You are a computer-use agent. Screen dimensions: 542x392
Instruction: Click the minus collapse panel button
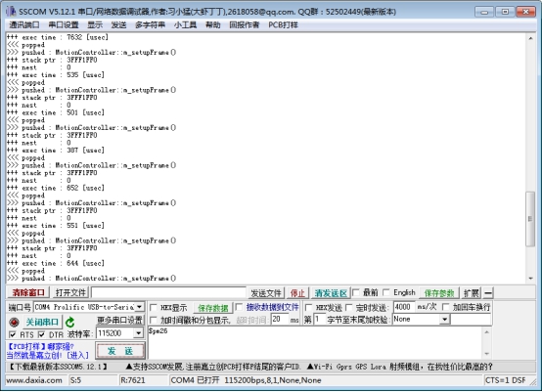[x=488, y=293]
